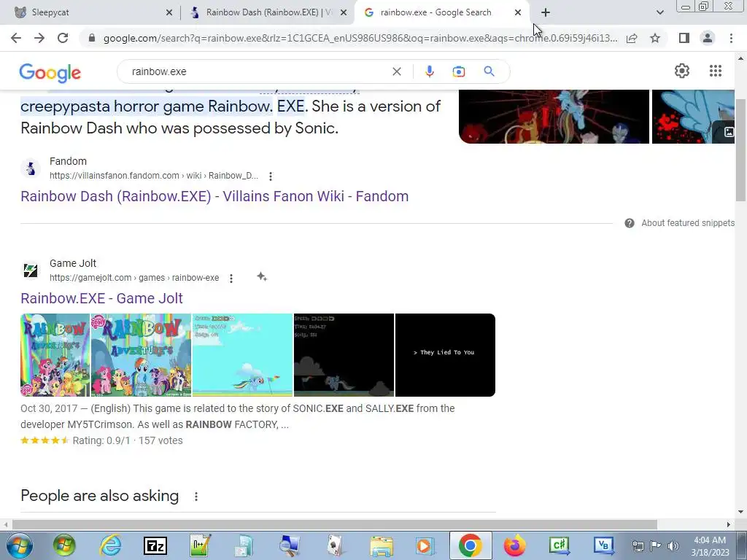Open the Windows Start menu
The image size is (747, 560).
[x=19, y=545]
